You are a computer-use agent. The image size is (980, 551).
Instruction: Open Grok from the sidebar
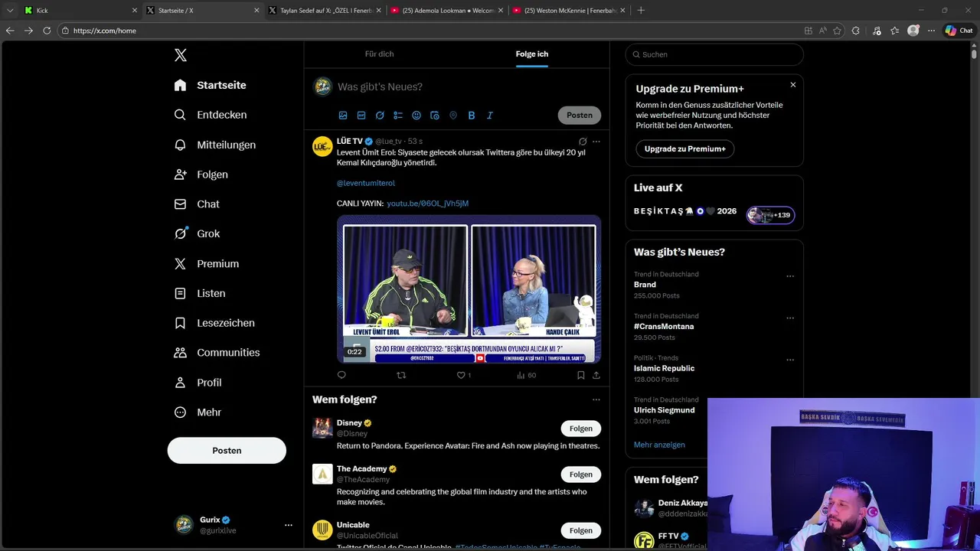(x=198, y=233)
